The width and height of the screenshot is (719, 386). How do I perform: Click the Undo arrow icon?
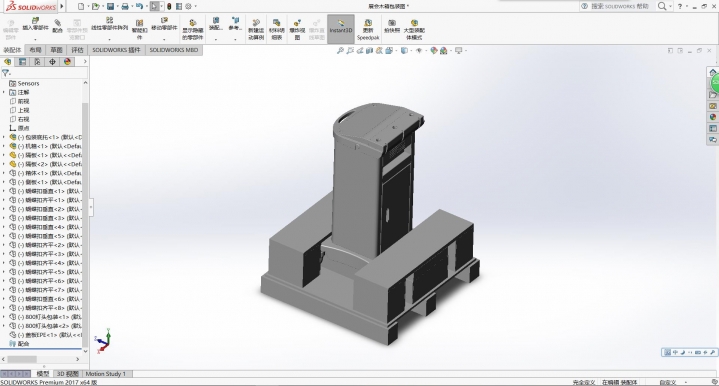(x=139, y=6)
